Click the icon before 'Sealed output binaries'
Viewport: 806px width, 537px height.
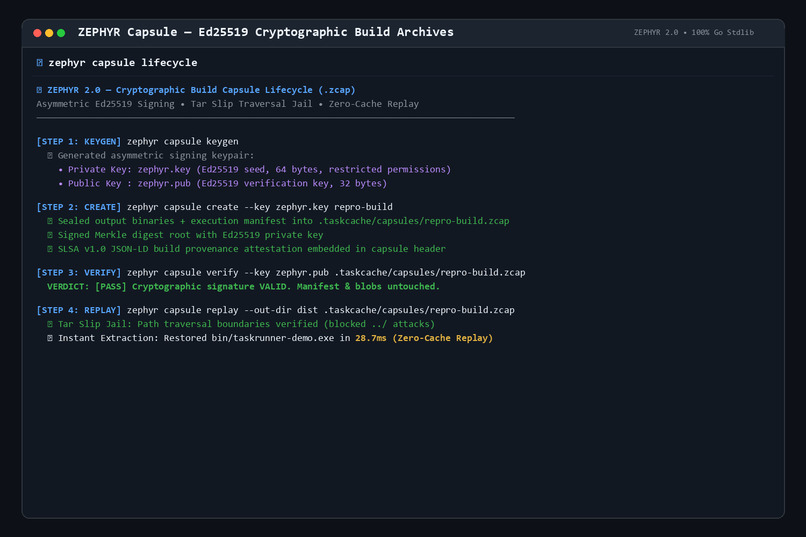(x=50, y=221)
